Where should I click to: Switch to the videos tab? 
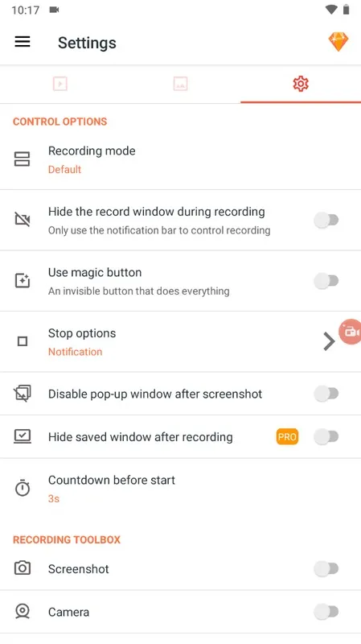[x=59, y=84]
